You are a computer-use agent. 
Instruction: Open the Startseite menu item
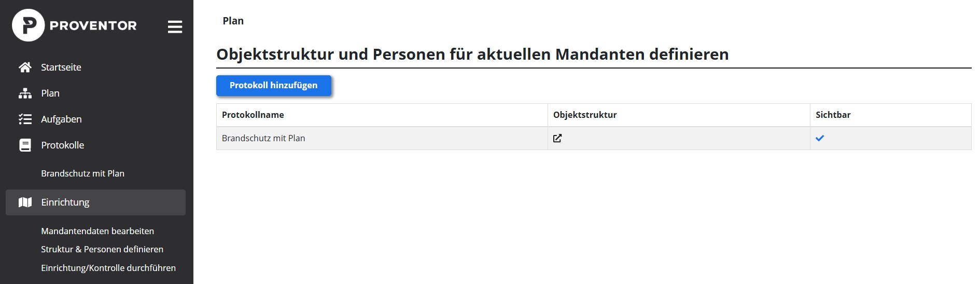pos(61,67)
